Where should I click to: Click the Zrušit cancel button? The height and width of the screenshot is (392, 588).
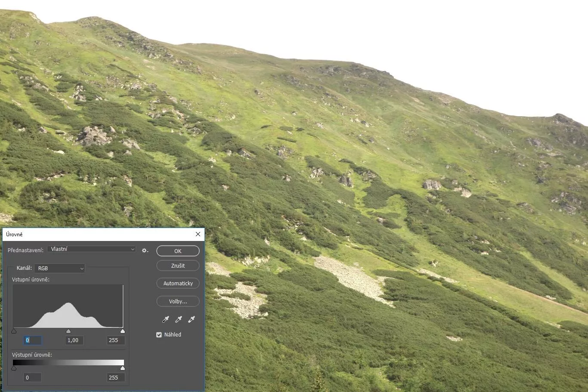pos(178,265)
